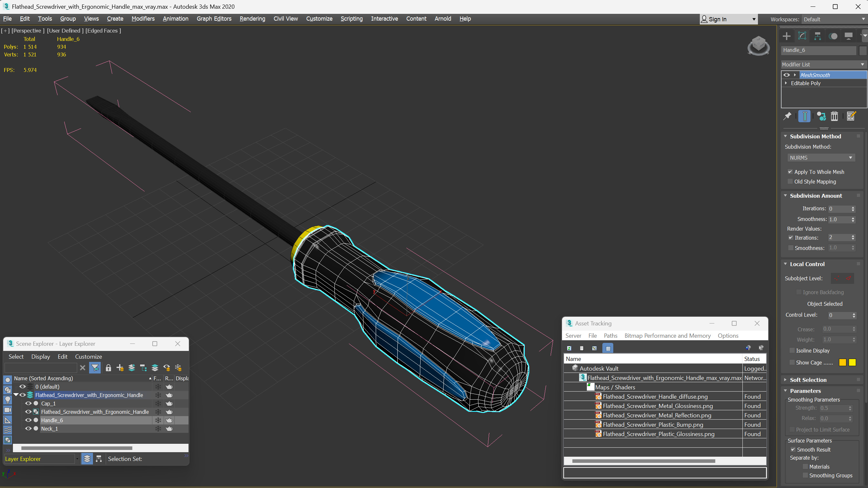Toggle Show End Result button
This screenshot has width=868, height=488.
[x=804, y=116]
